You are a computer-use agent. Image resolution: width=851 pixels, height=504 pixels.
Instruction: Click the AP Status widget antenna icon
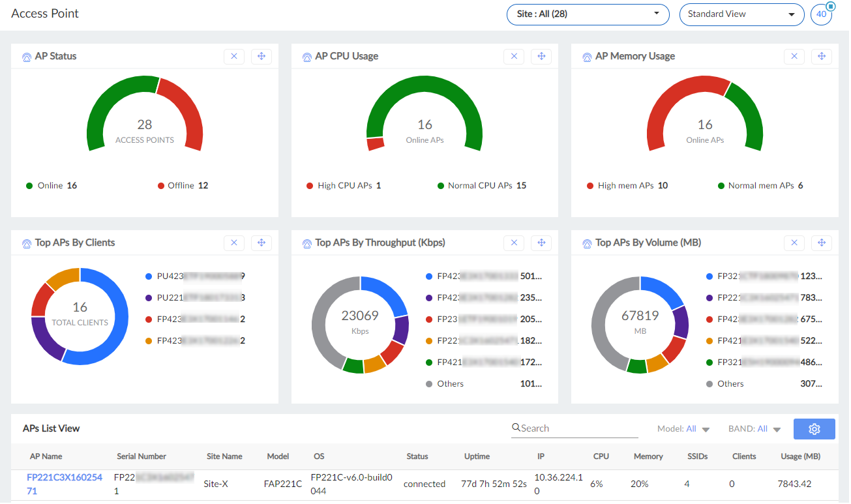coord(26,56)
